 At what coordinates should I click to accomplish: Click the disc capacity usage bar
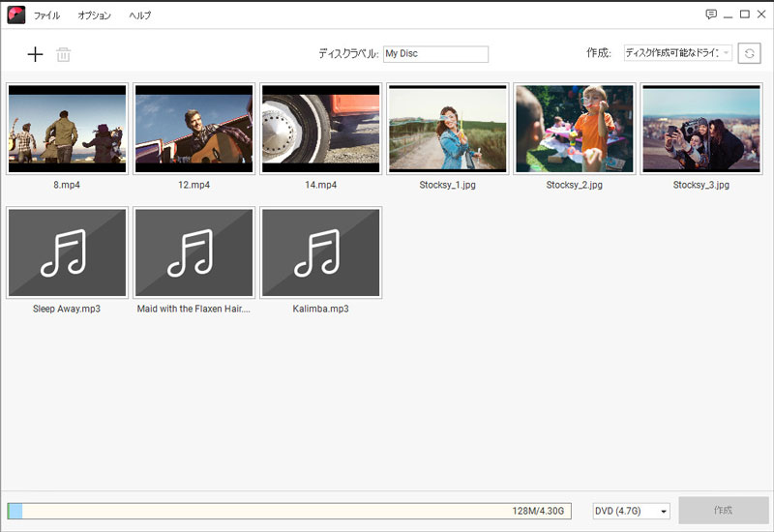[289, 511]
